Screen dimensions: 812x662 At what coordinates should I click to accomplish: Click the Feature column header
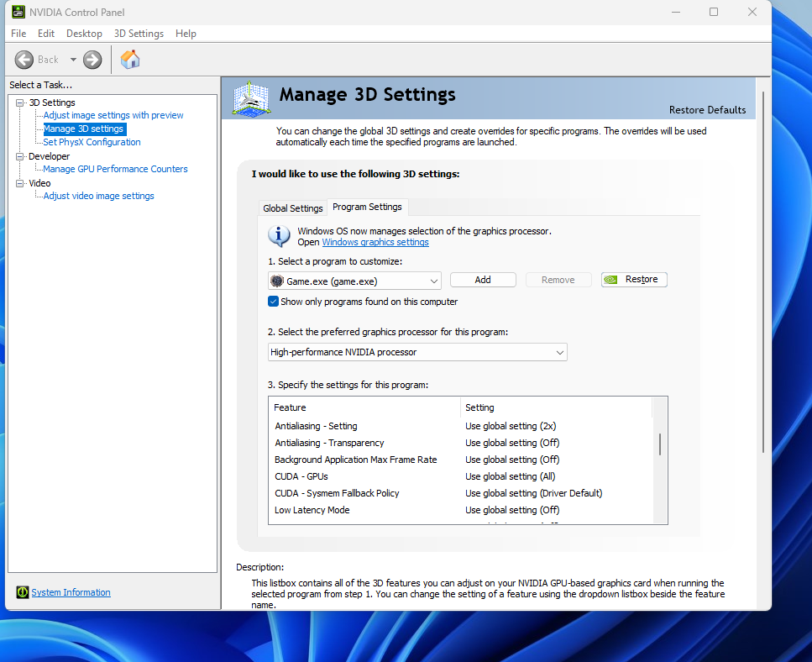[364, 407]
